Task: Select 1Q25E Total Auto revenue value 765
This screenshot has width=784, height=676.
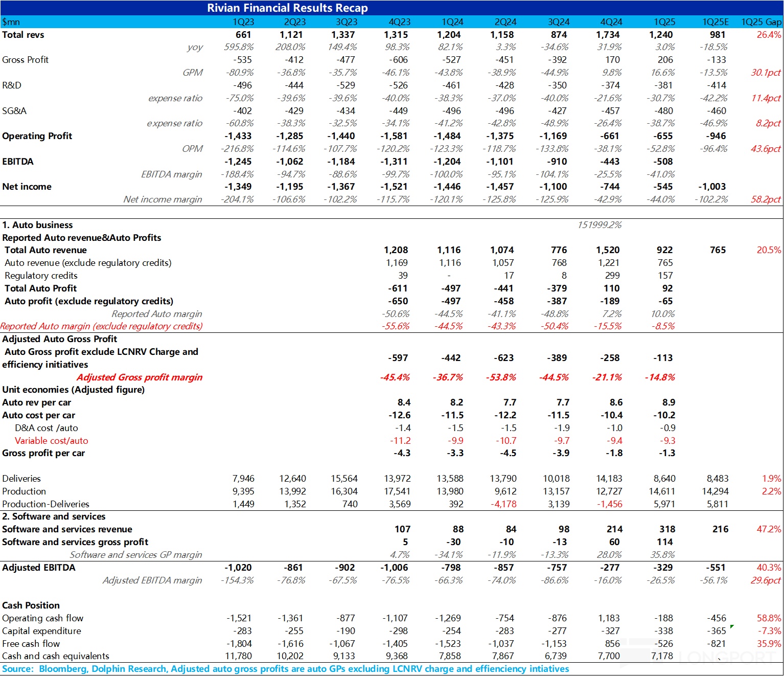Action: [x=718, y=250]
